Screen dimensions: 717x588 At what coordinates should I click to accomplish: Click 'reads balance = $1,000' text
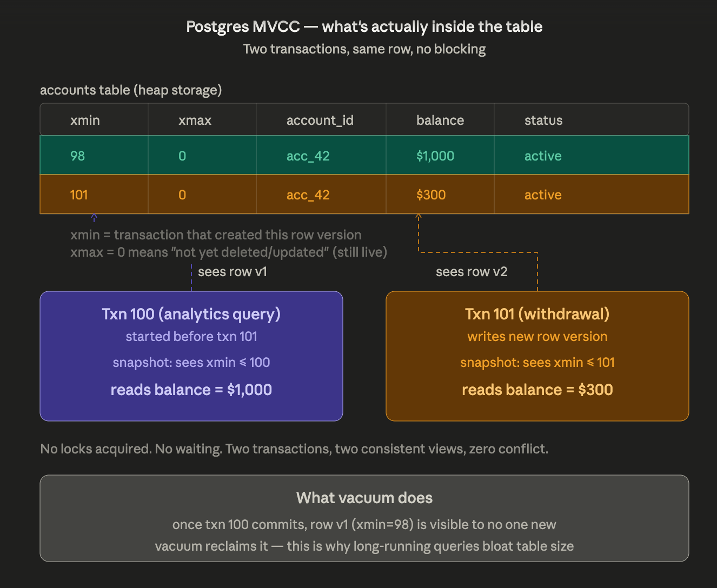click(x=191, y=390)
